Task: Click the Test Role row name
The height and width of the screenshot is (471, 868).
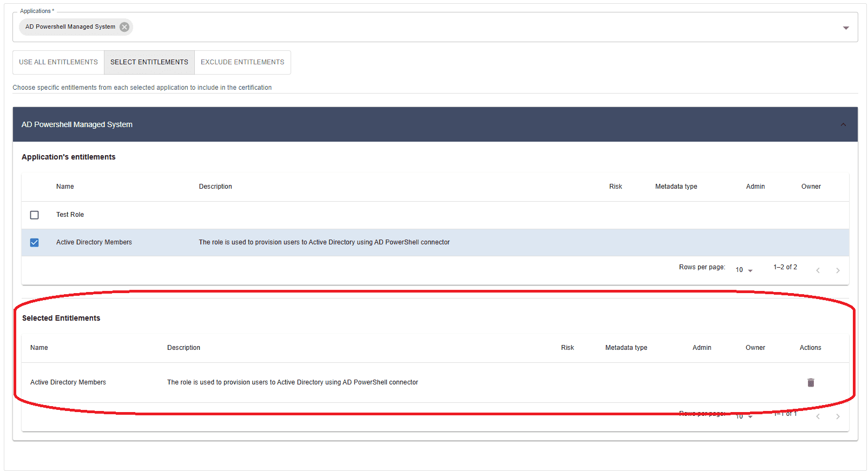Action: (x=70, y=215)
